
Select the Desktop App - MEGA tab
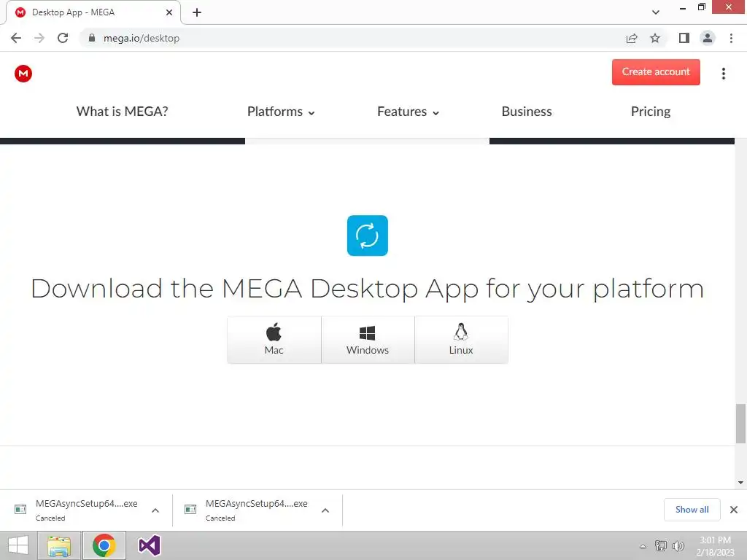click(x=93, y=12)
